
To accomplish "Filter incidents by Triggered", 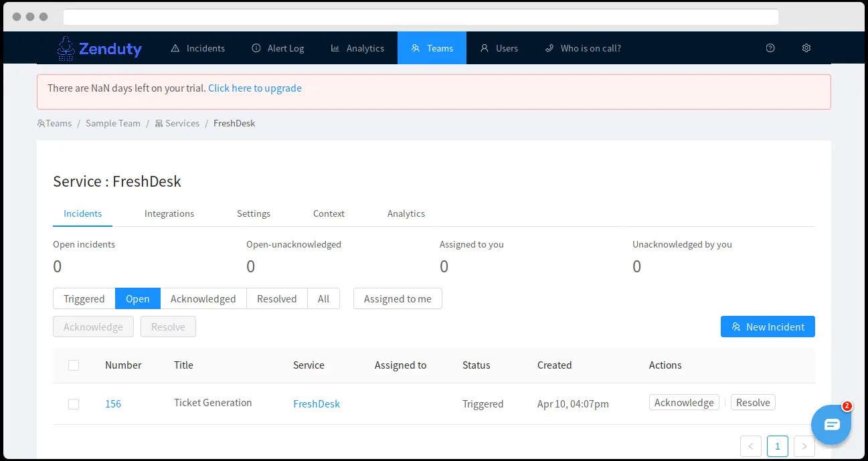I will tap(84, 299).
